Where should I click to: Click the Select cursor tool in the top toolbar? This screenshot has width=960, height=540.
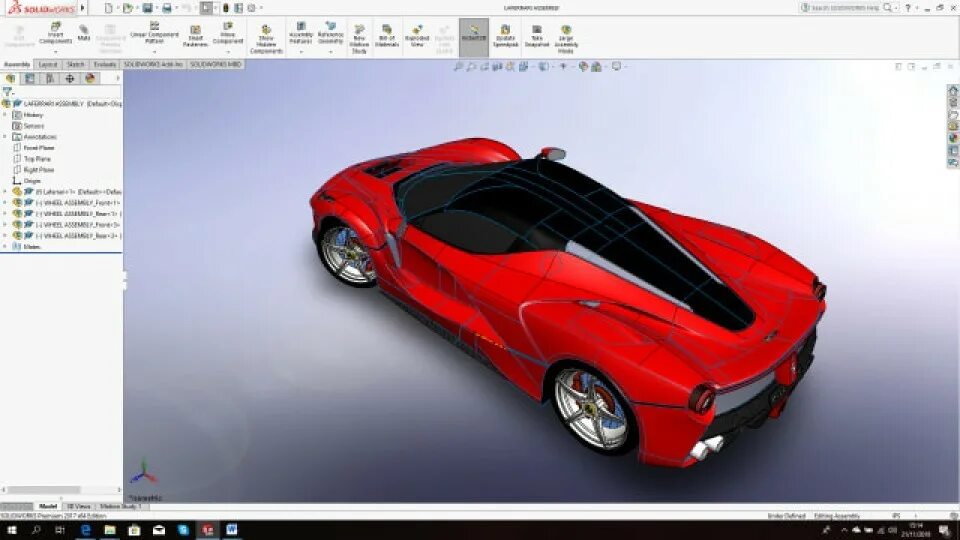pyautogui.click(x=206, y=8)
